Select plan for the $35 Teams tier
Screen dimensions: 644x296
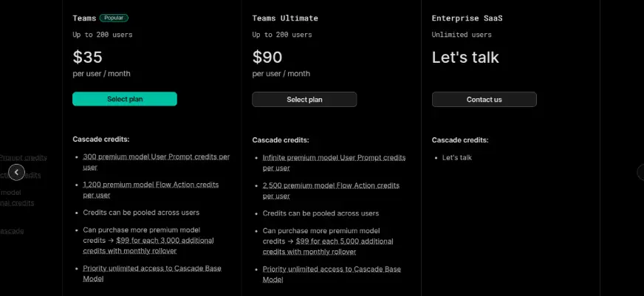coord(125,99)
